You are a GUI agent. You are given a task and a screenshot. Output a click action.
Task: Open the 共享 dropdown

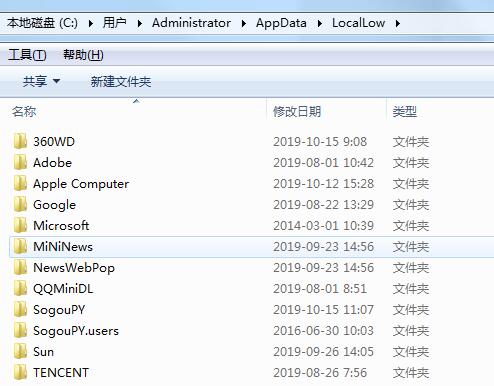click(x=41, y=81)
